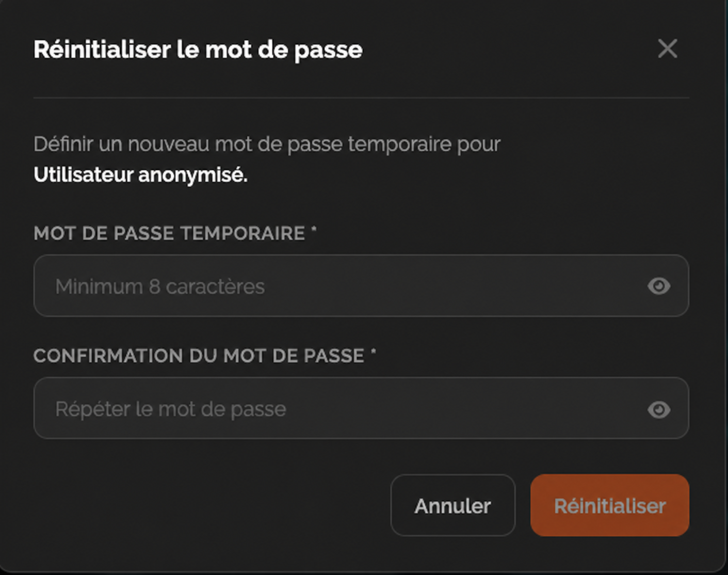Click the Réinitialiser button

610,505
